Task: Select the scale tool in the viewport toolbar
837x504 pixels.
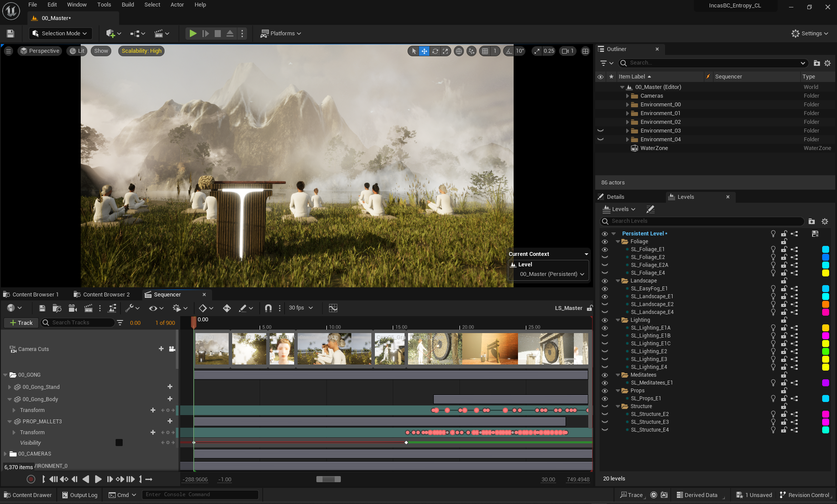Action: 445,51
